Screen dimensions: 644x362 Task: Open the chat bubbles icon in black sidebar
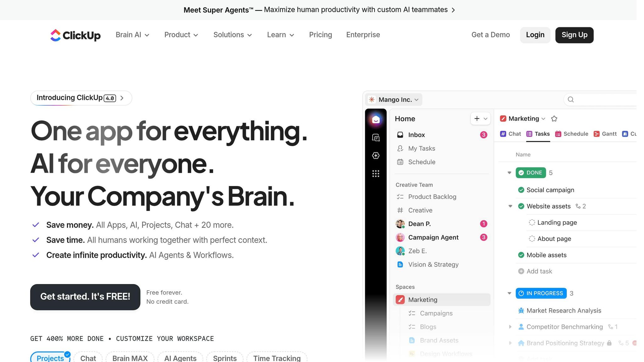tap(376, 138)
